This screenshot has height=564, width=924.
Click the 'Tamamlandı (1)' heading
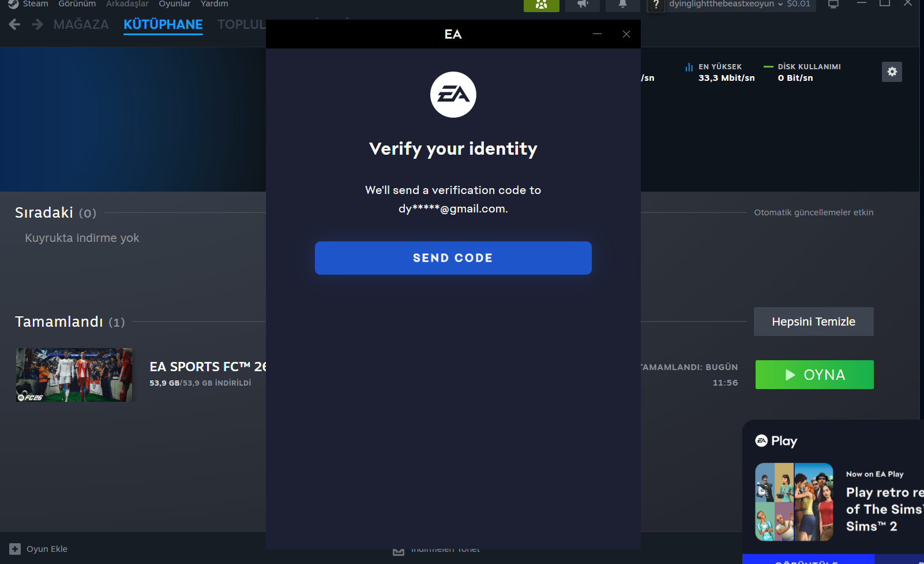70,322
